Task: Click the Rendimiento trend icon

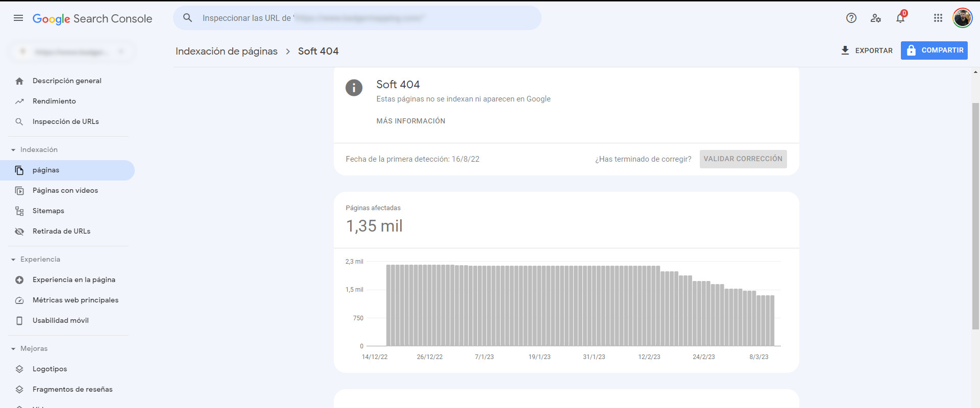Action: (19, 101)
